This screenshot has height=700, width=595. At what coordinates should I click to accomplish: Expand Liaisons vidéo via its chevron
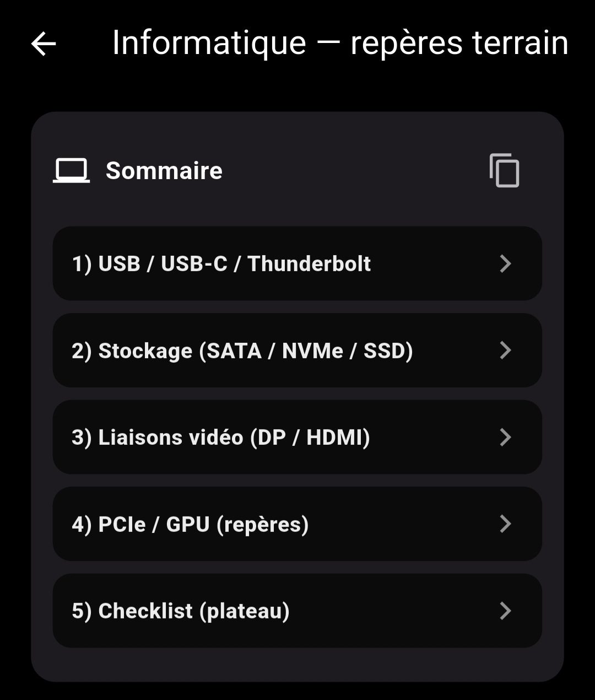click(x=505, y=437)
